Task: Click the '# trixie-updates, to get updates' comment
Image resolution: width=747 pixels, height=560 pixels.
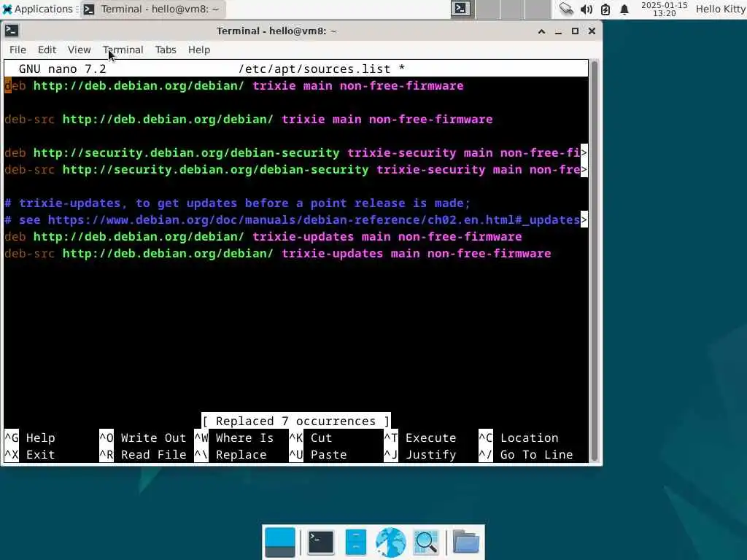Action: (x=237, y=203)
